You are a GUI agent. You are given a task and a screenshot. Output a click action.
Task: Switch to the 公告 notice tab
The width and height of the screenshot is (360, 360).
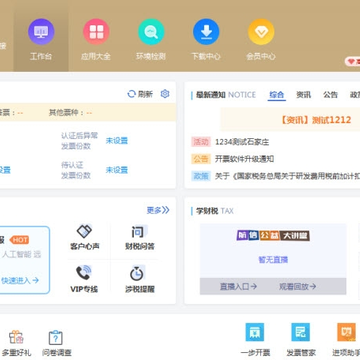tap(330, 95)
